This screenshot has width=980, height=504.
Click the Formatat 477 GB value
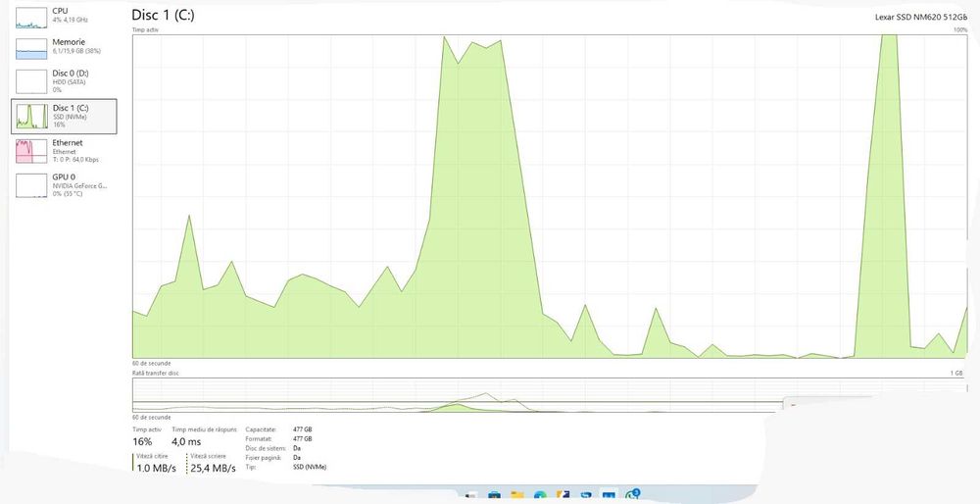(303, 439)
